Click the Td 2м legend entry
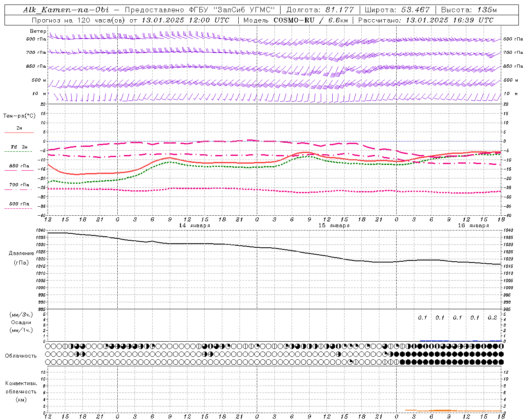This screenshot has height=420, width=525. 19,147
